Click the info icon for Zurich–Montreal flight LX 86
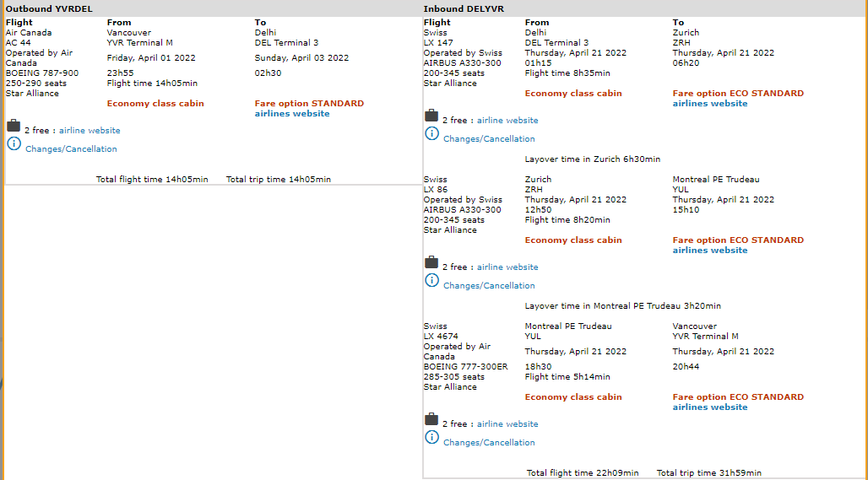The height and width of the screenshot is (480, 868). 431,280
